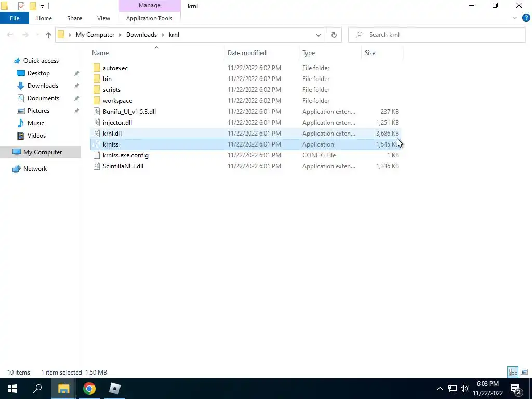Select the bin folder icon
Screen dimensions: 532x399
click(x=97, y=79)
